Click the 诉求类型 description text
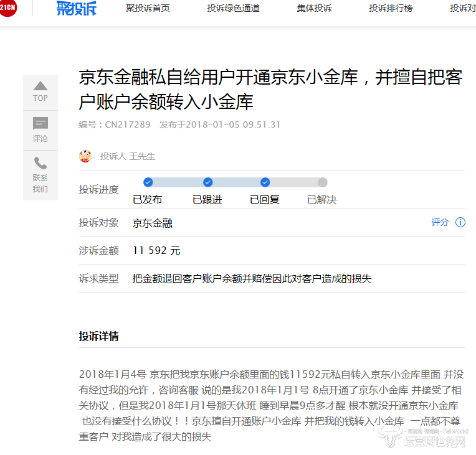 [252, 278]
